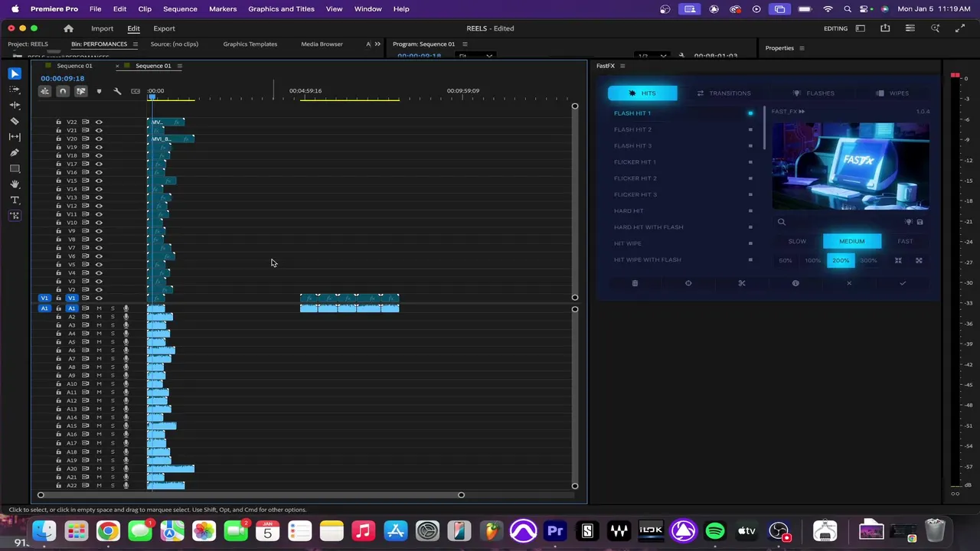Switch to the FLASHES tab in FastFX
The image size is (980, 551).
point(814,93)
